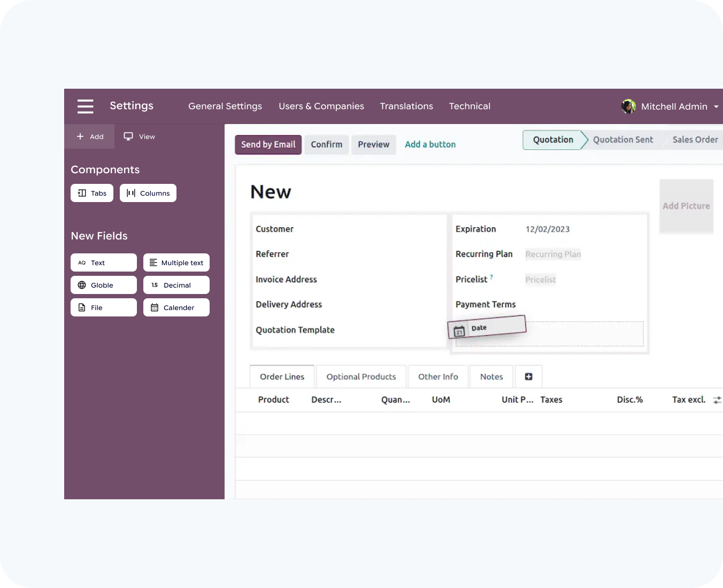
Task: Click the Taxes column header
Action: pos(551,399)
